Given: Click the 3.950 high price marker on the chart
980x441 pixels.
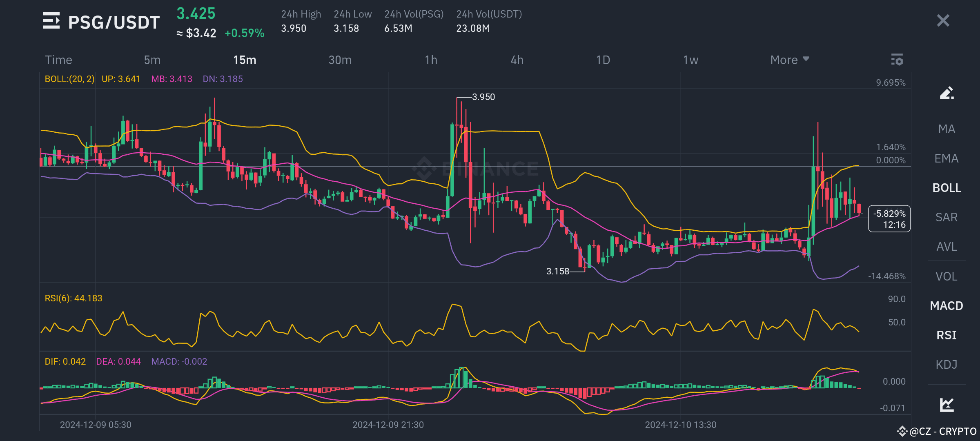Looking at the screenshot, I should [483, 97].
